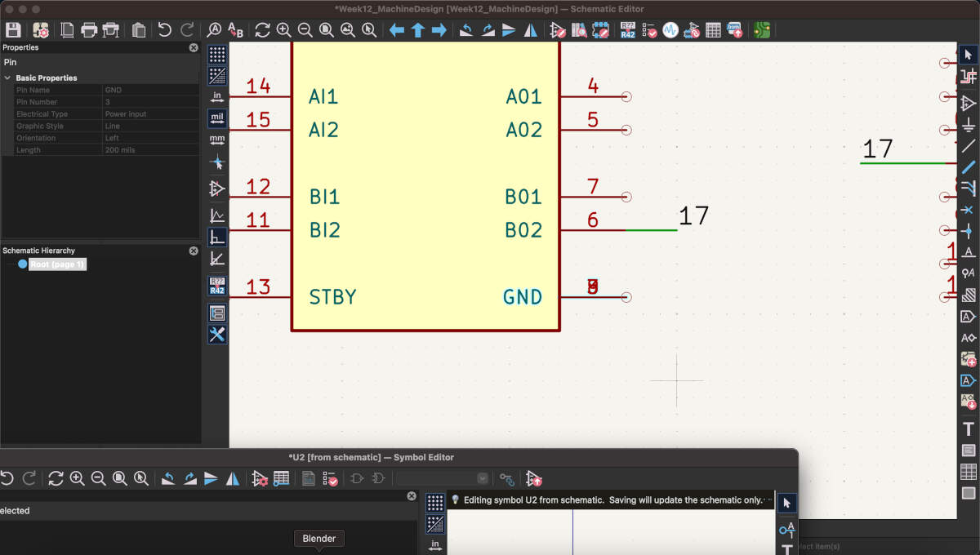Switch units to millimeters
The height and width of the screenshot is (555, 980).
[x=217, y=140]
